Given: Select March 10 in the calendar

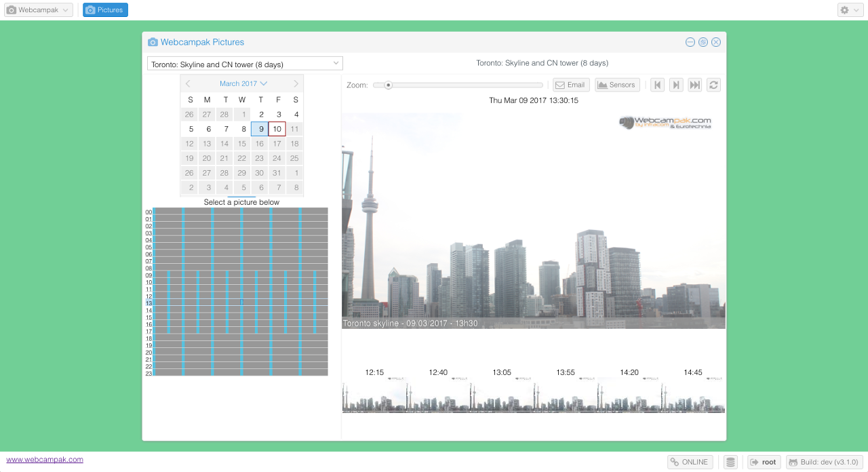Looking at the screenshot, I should pos(277,129).
